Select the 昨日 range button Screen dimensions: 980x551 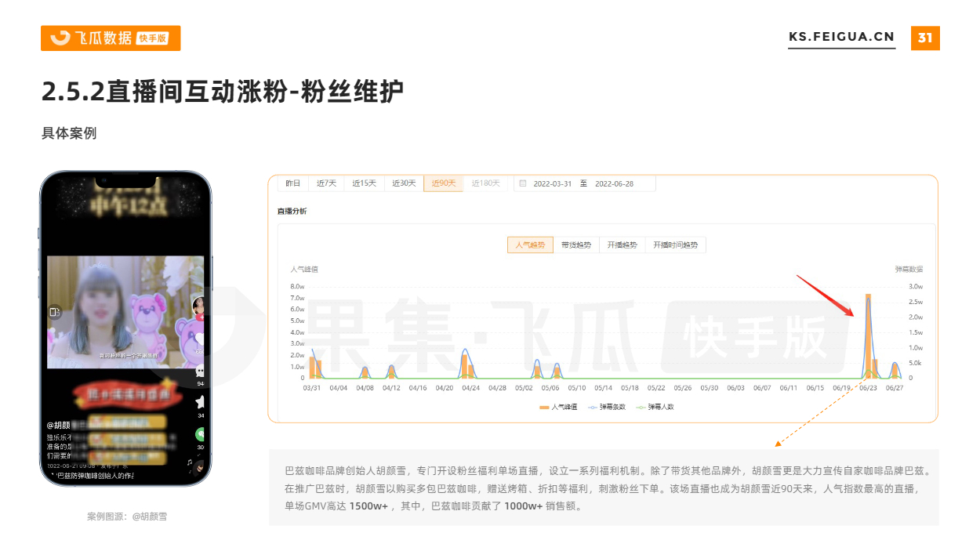(292, 183)
